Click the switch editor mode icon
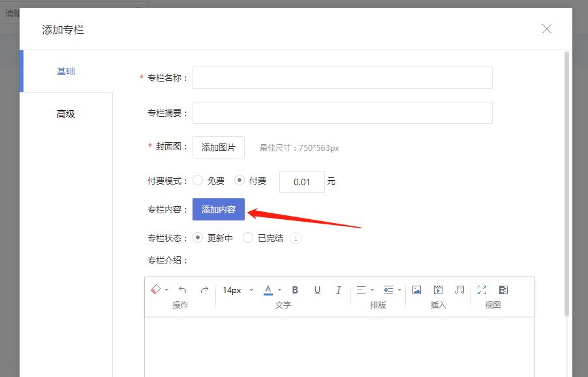This screenshot has width=588, height=377. point(503,290)
